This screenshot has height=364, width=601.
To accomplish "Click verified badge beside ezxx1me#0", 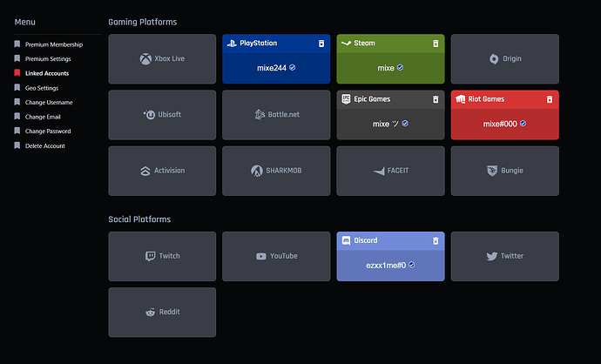I will coord(412,265).
